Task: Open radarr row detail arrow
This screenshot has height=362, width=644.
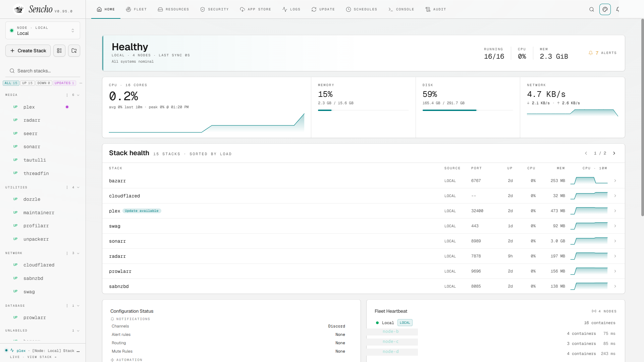Action: (x=615, y=256)
